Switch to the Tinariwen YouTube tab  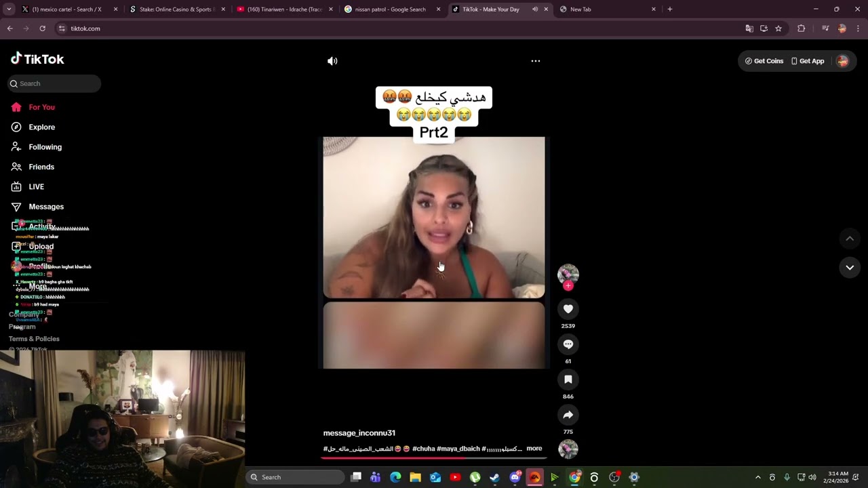coord(283,9)
